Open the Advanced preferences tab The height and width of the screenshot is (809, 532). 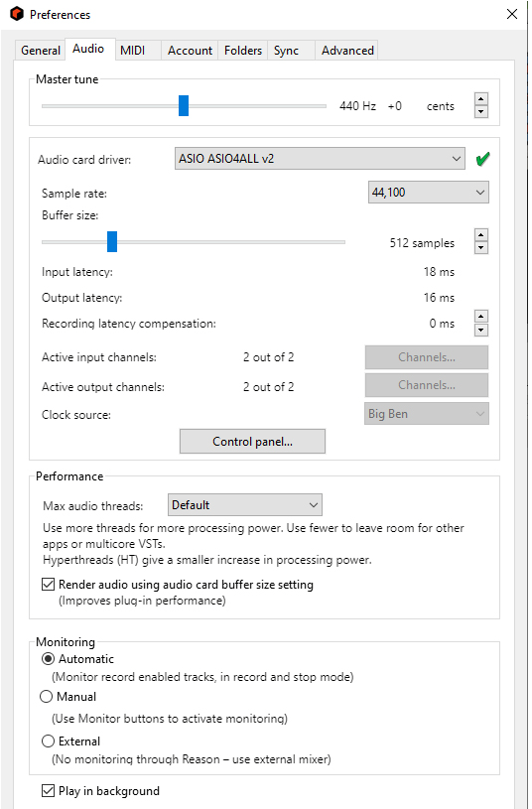347,51
